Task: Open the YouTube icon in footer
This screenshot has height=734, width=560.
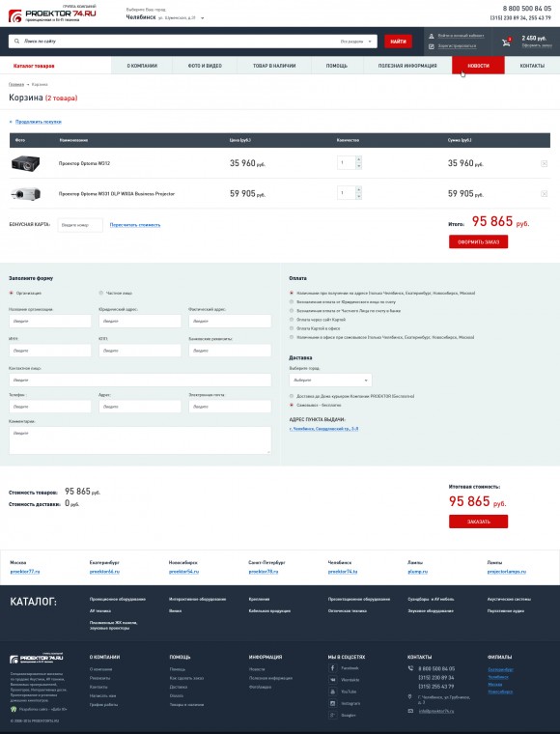Action: pyautogui.click(x=333, y=692)
